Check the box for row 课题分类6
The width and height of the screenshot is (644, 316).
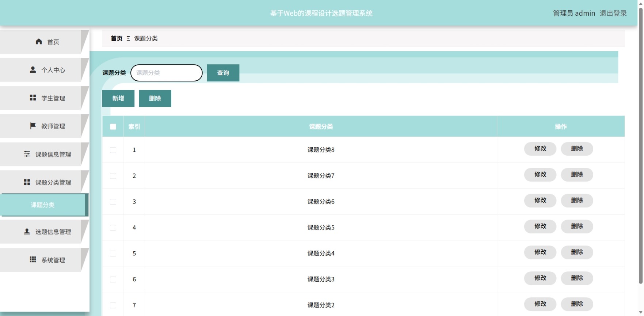coord(113,202)
